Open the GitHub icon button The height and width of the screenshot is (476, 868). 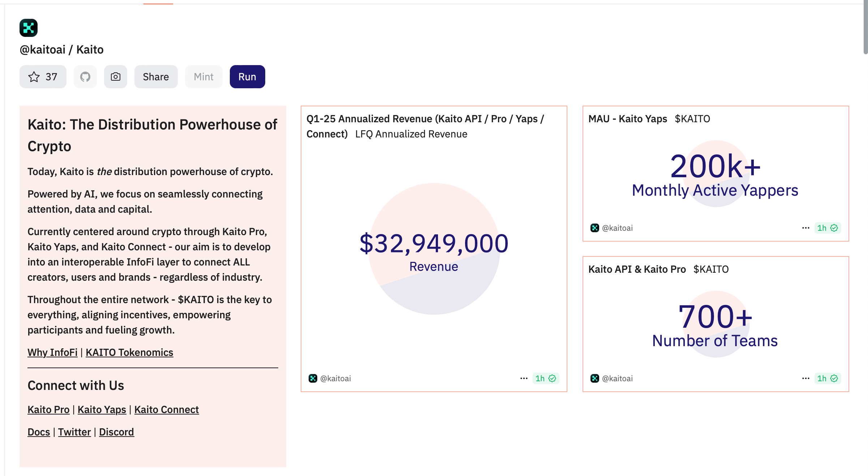85,77
